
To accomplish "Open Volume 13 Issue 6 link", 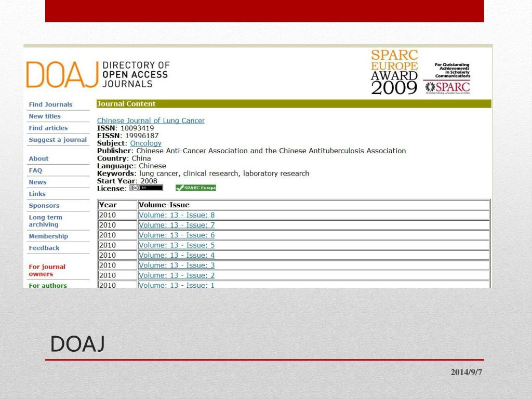I will [177, 235].
